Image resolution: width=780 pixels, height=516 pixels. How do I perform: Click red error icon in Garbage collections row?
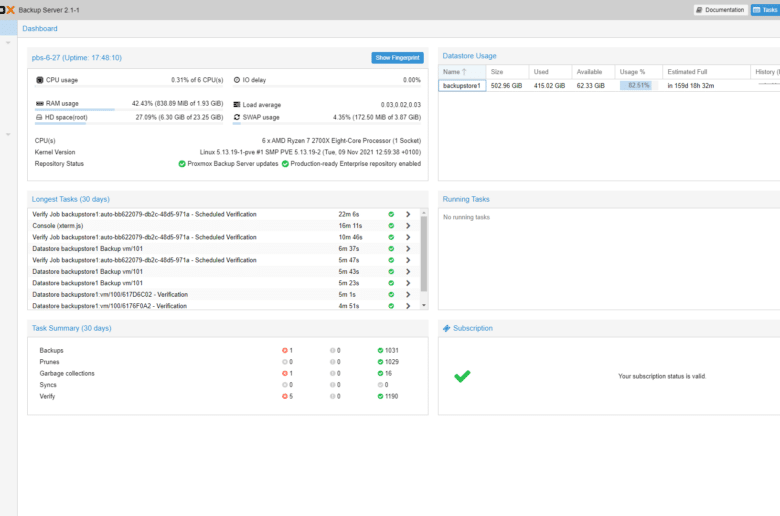pyautogui.click(x=285, y=373)
